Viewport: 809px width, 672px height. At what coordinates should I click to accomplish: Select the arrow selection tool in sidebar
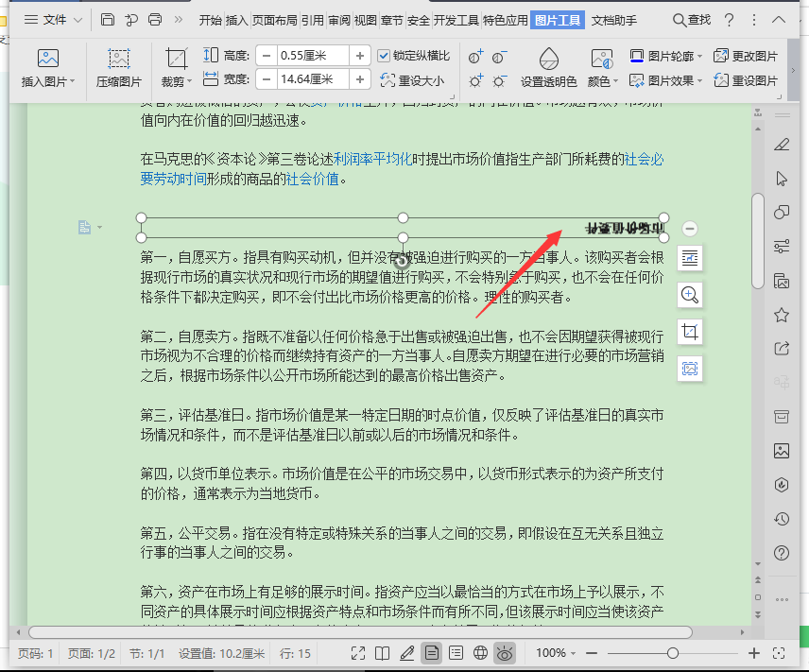(x=782, y=179)
